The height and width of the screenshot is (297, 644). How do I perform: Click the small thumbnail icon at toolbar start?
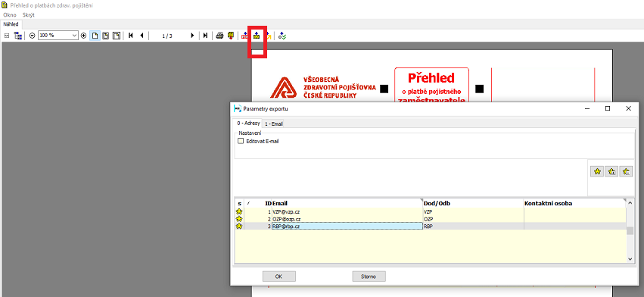(7, 36)
